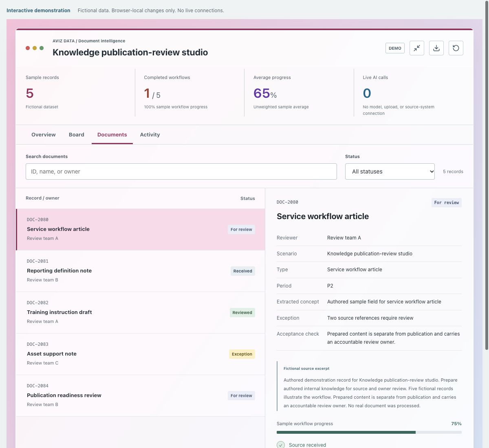Click the Received status badge

243,271
